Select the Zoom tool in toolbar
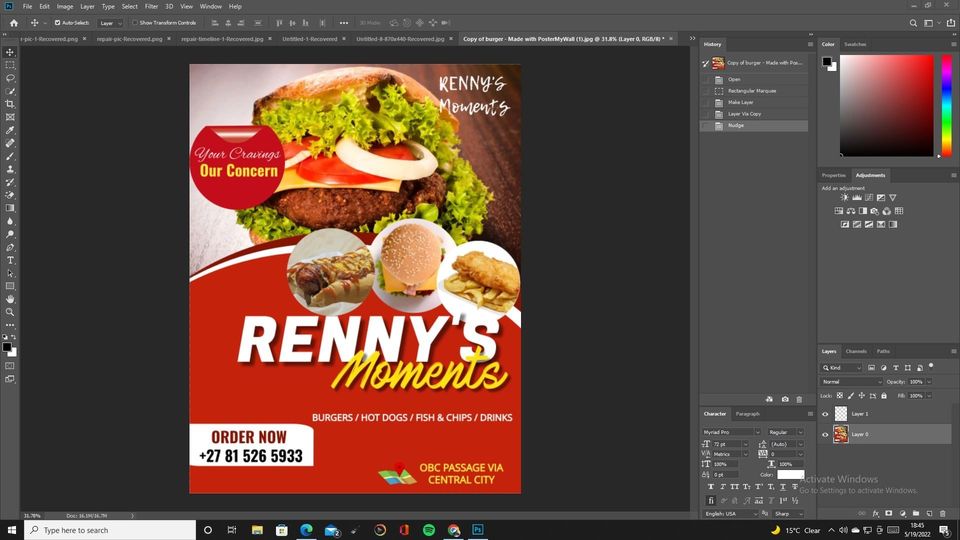The image size is (960, 540). [x=10, y=312]
